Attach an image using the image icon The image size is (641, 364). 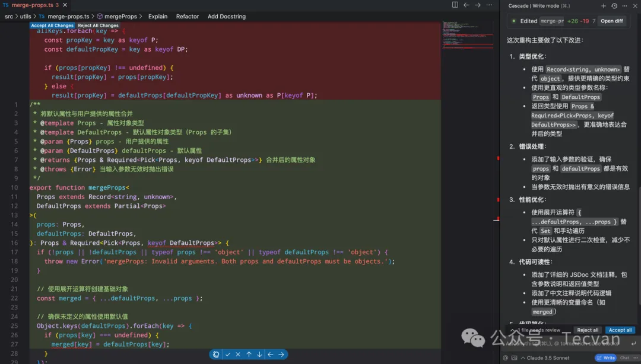pyautogui.click(x=513, y=358)
